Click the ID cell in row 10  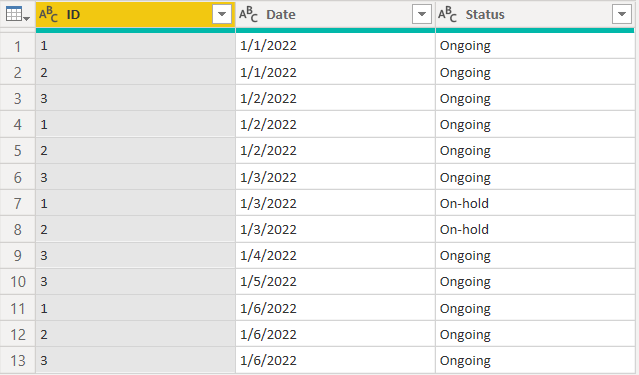click(x=135, y=282)
